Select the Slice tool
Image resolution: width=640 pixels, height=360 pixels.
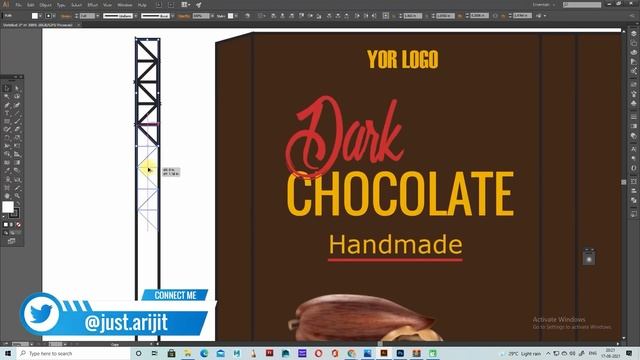[17, 188]
